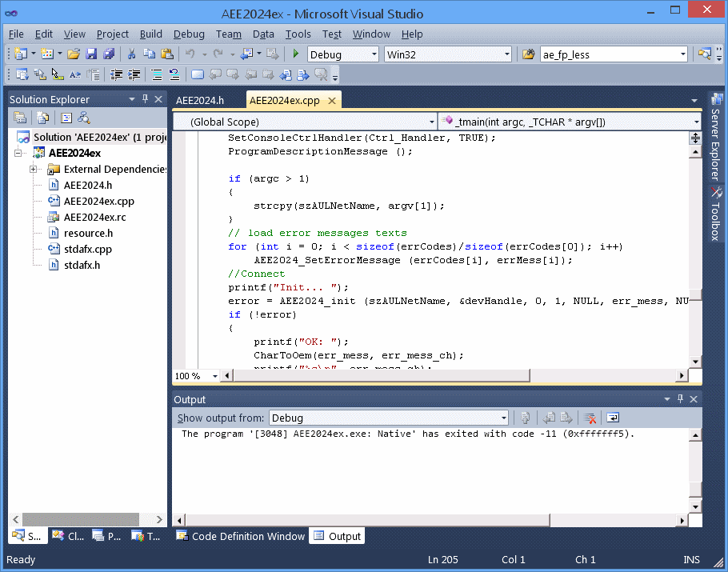Click View Code icon in Solution Explorer

coord(66,118)
